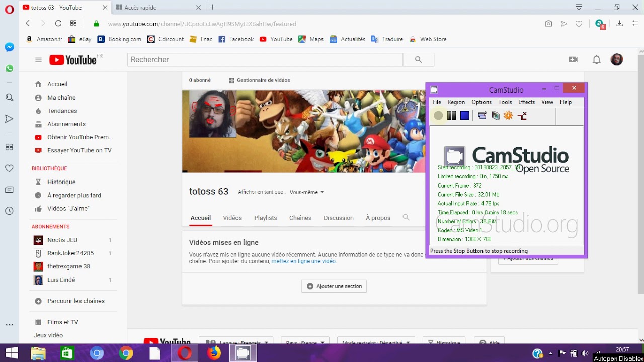This screenshot has height=362, width=644.
Task: Switch to the Discussion channel tab
Action: click(339, 218)
